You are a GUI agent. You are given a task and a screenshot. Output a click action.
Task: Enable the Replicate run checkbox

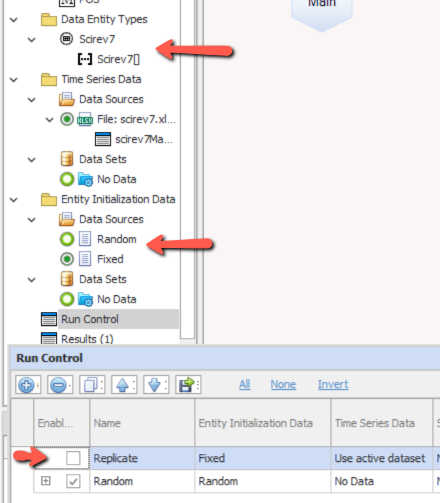point(73,458)
